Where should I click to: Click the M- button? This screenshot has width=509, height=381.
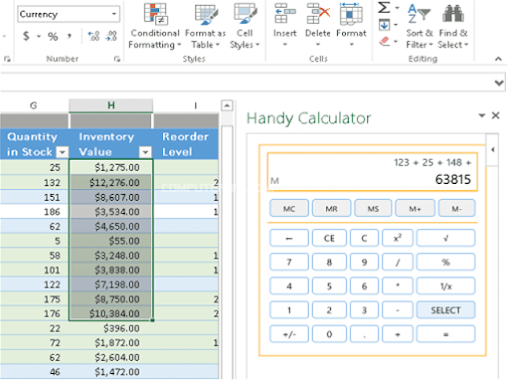[x=457, y=208]
